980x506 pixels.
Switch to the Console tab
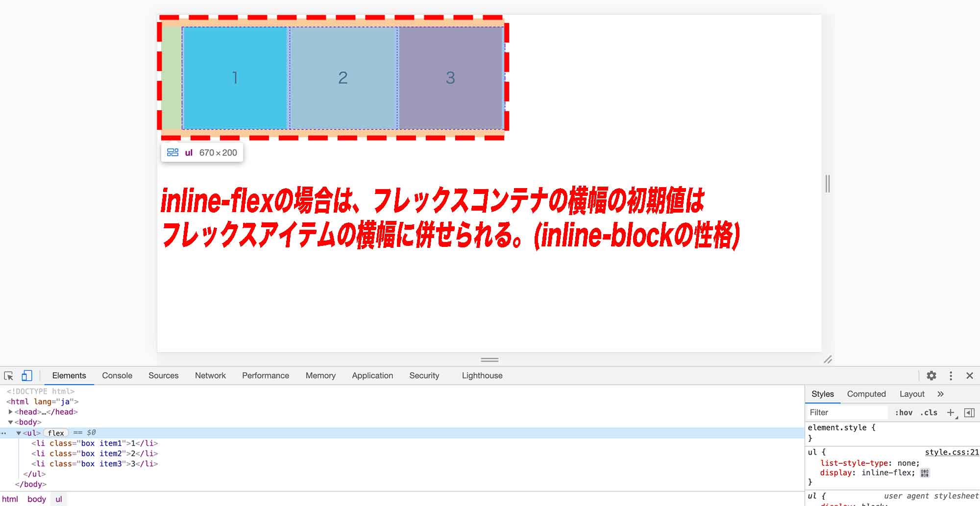[x=117, y=376]
